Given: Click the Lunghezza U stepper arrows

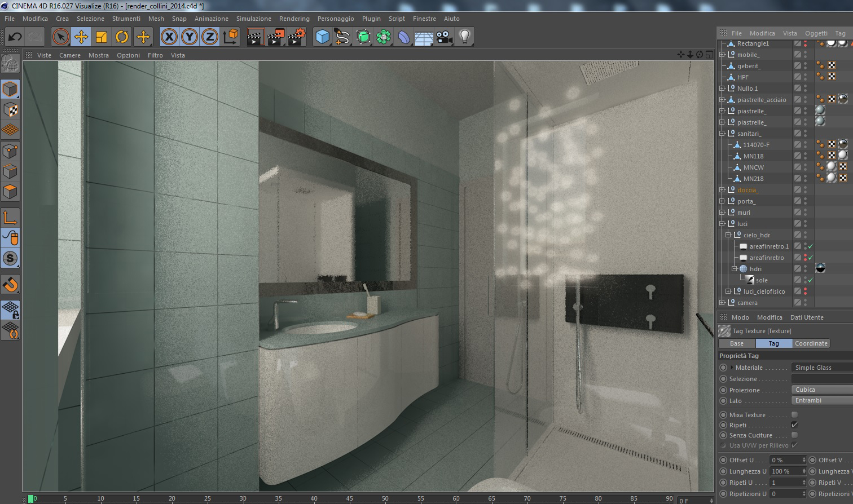Looking at the screenshot, I should pyautogui.click(x=804, y=471).
